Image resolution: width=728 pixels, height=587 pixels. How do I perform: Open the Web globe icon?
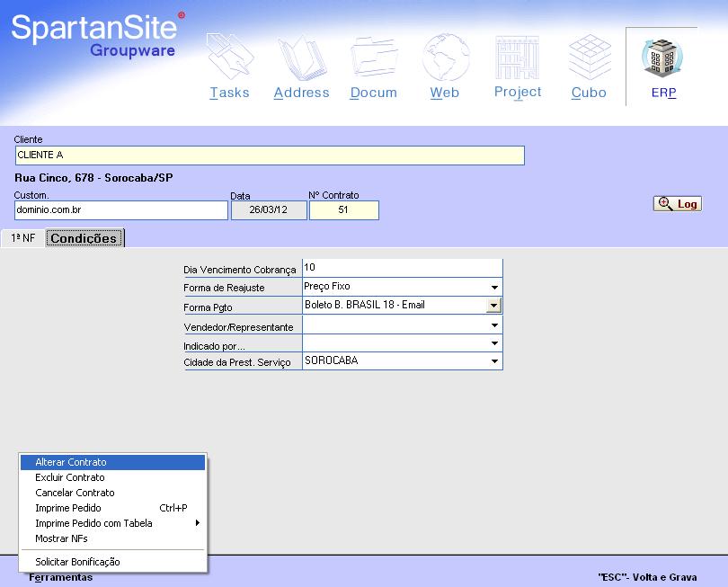click(x=446, y=58)
